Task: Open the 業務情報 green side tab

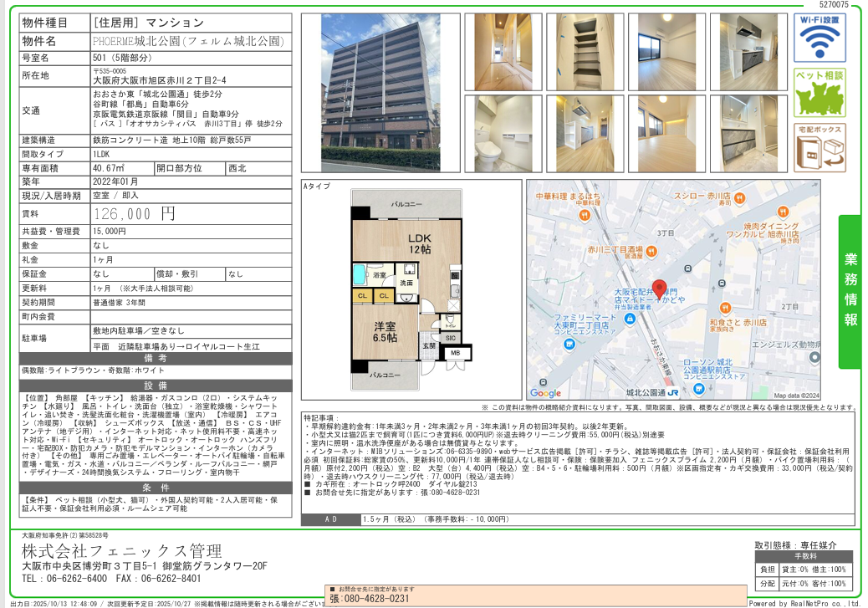Action: pyautogui.click(x=850, y=290)
